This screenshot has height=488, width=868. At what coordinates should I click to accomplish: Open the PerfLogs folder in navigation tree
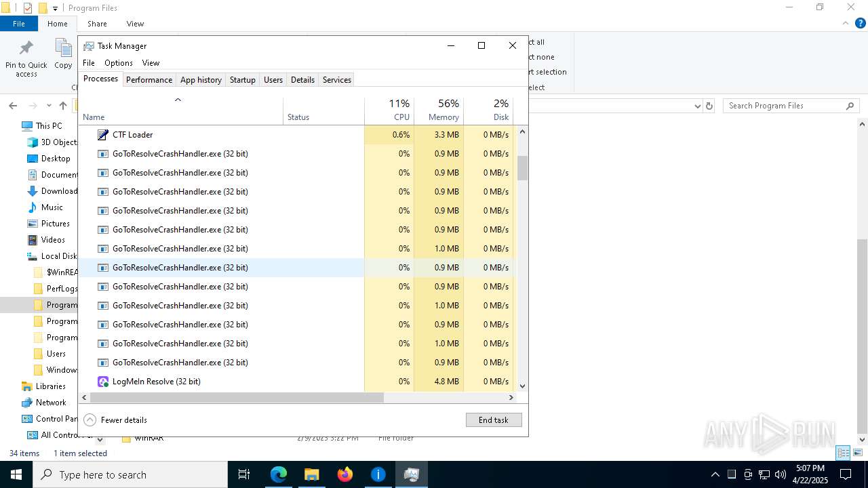coord(57,289)
